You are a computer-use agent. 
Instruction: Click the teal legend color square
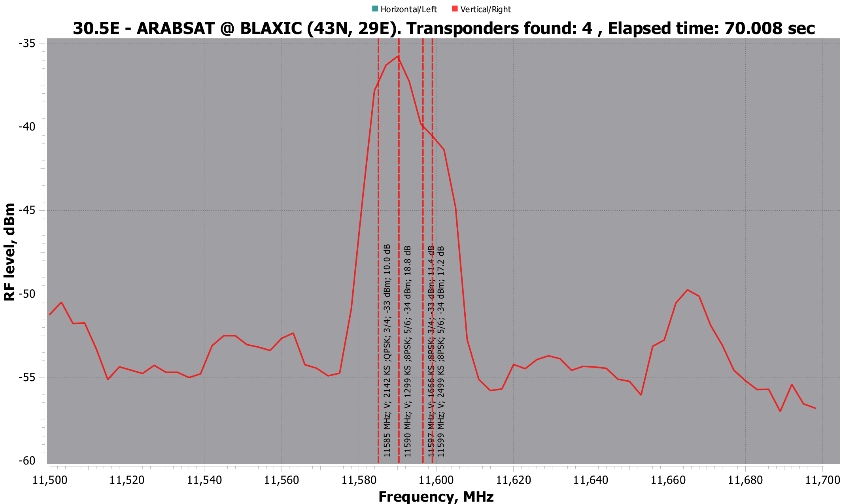(375, 8)
